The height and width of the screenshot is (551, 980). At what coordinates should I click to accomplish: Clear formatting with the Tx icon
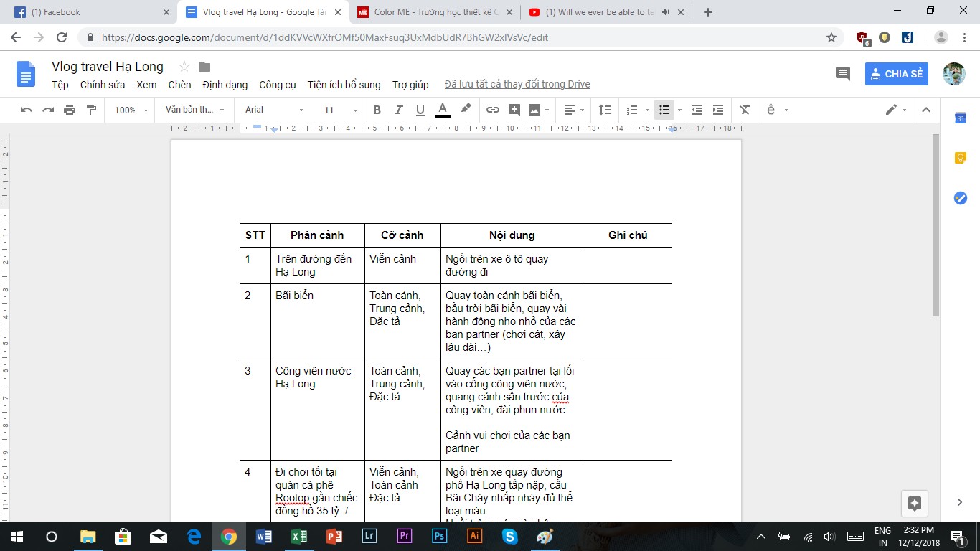pos(745,110)
